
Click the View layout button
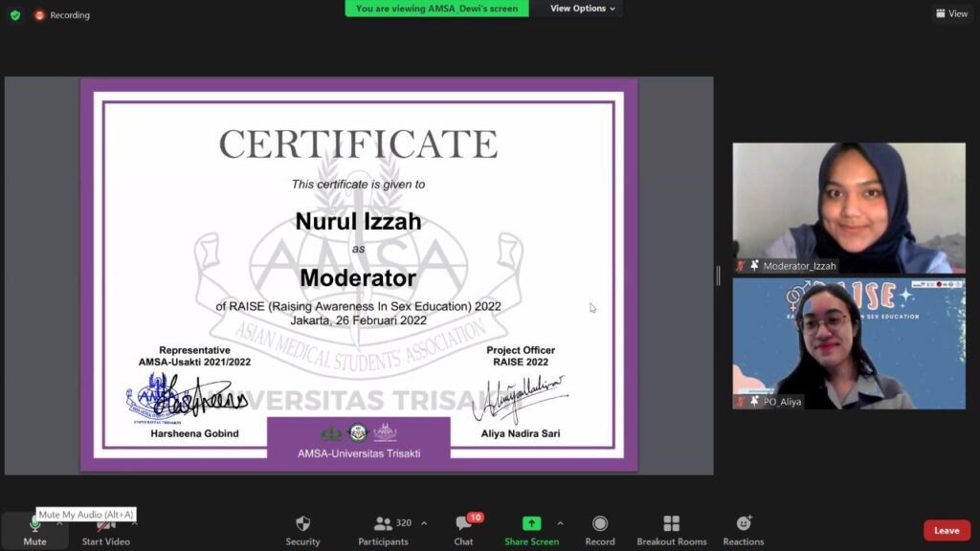pos(952,13)
